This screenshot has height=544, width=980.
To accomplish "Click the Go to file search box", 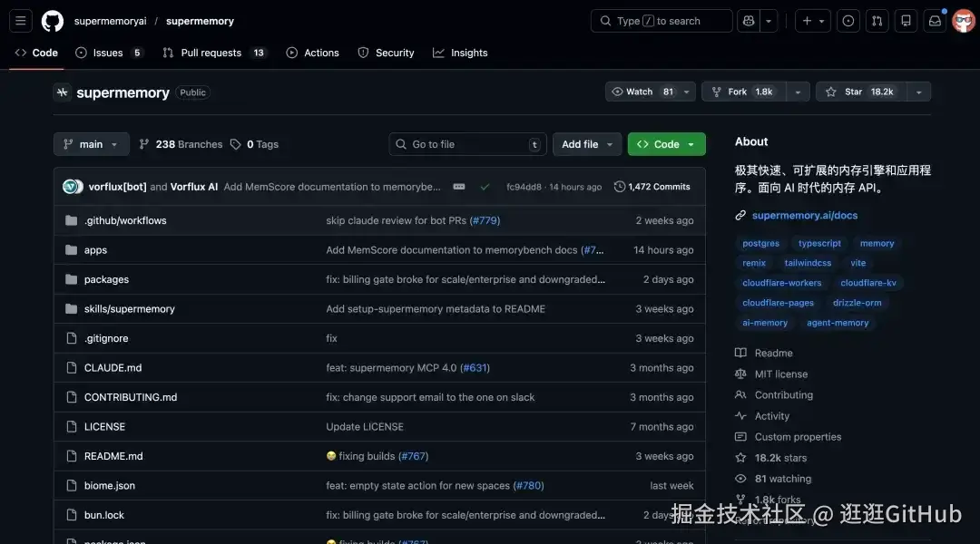I will point(467,144).
